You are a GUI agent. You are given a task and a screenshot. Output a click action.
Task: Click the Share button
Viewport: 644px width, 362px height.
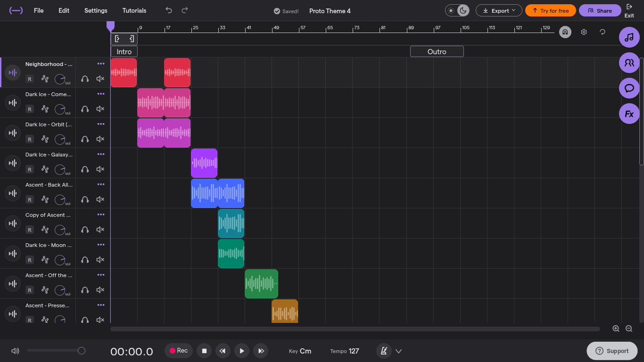pyautogui.click(x=600, y=10)
